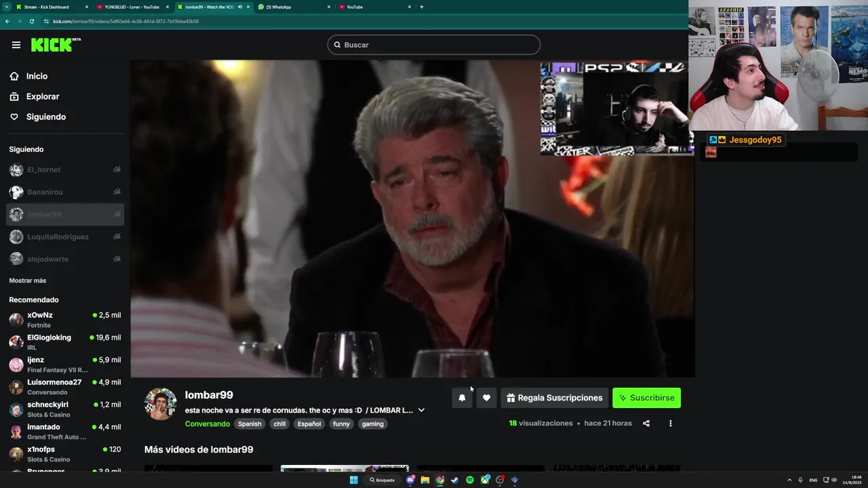Viewport: 868px width, 488px height.
Task: Click the bell notification icon for lombar99
Action: click(x=462, y=398)
